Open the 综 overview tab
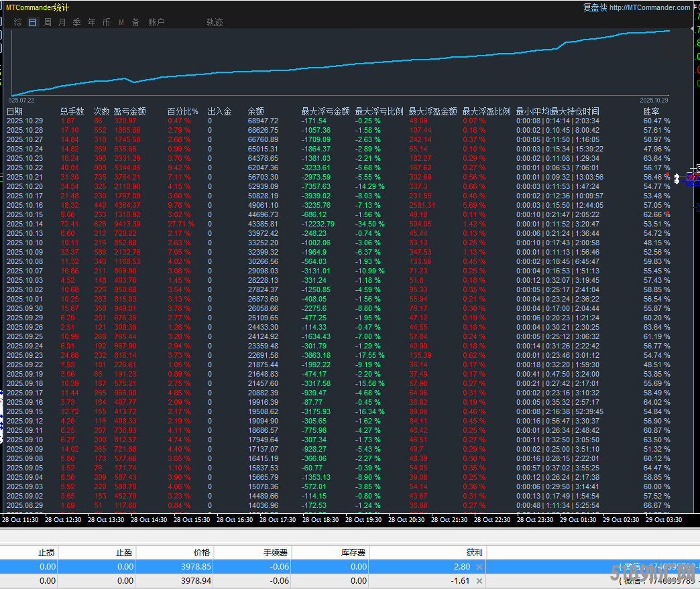The width and height of the screenshot is (700, 589). coord(17,22)
